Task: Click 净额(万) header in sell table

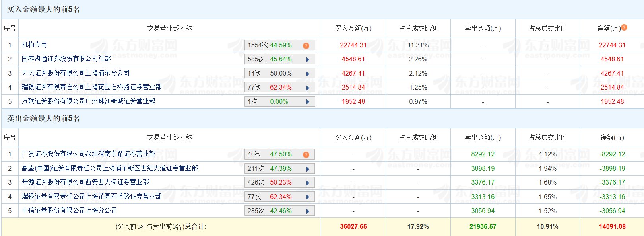Action: [x=612, y=137]
